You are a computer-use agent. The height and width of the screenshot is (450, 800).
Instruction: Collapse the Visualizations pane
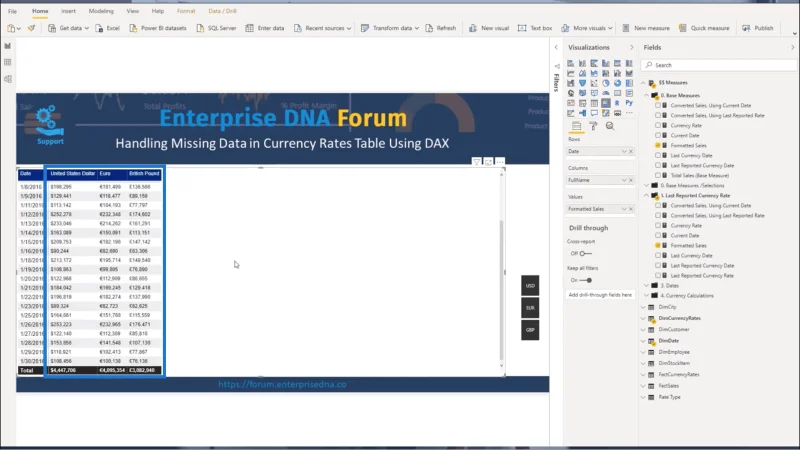(x=632, y=47)
